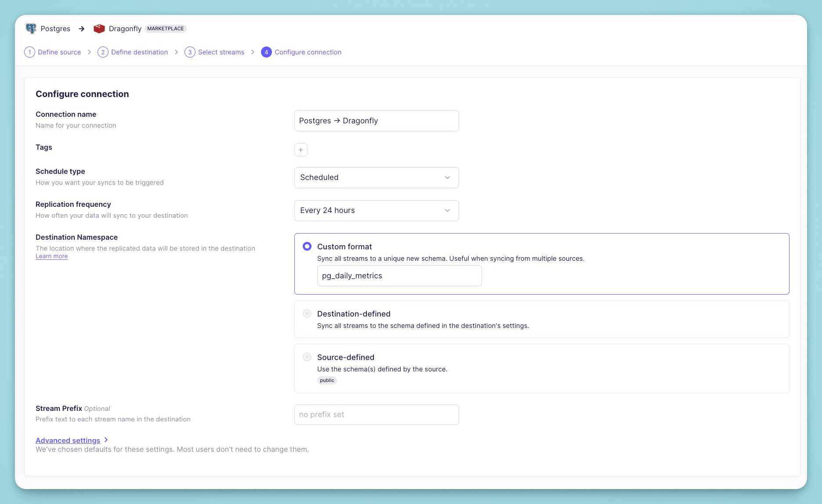Click the Stream Prefix input field
822x504 pixels.
pos(377,414)
